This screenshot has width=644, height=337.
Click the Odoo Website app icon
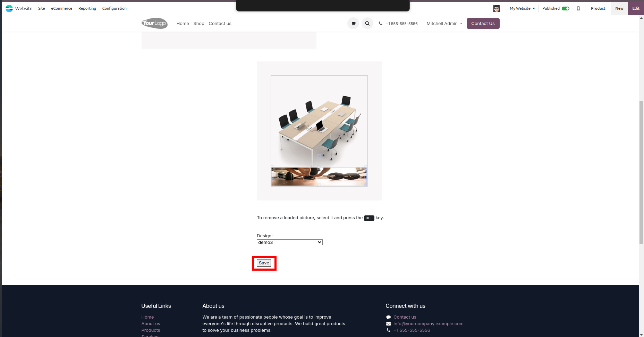[x=9, y=8]
